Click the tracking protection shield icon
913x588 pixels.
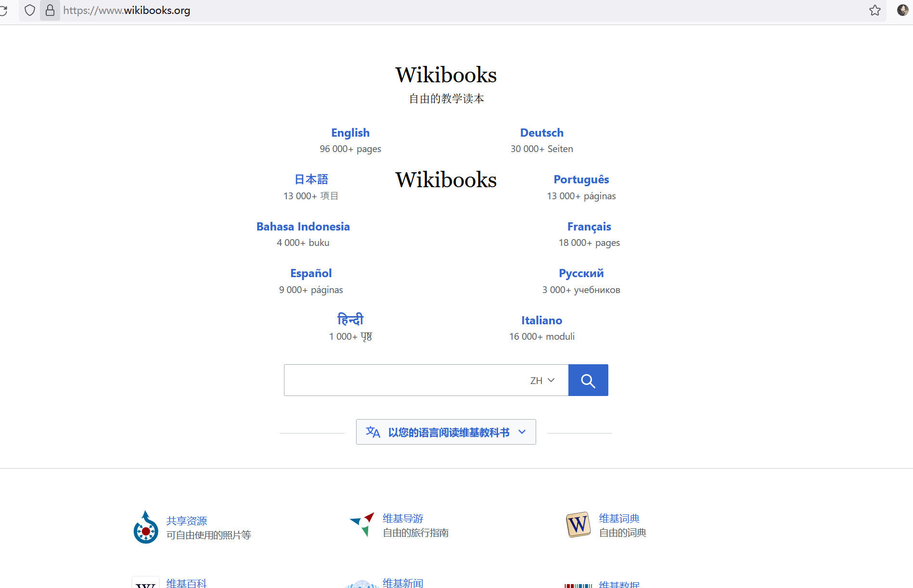(x=30, y=10)
